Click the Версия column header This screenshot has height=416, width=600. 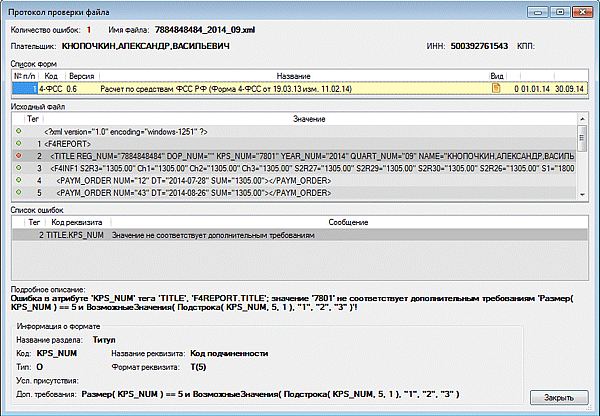[x=82, y=75]
